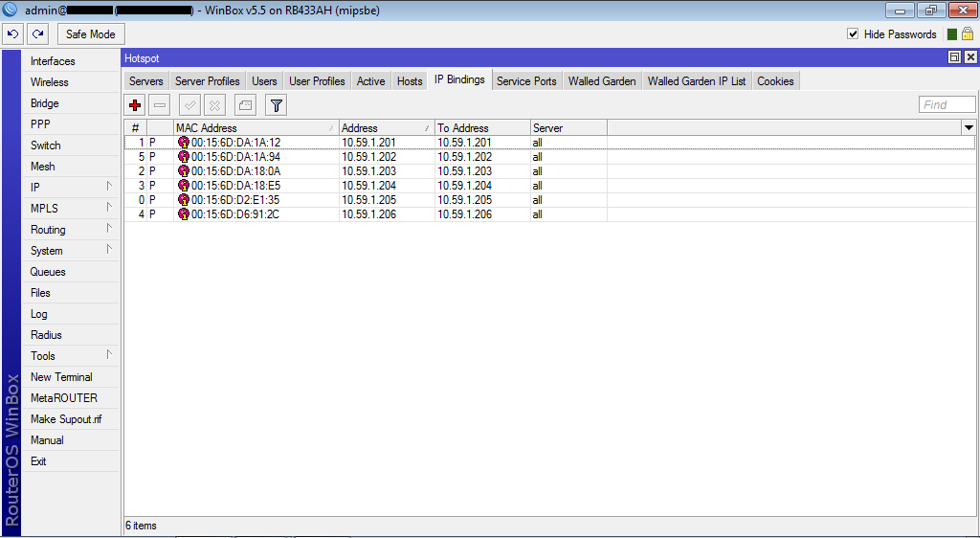
Task: Uncheck the Hide Passwords checkbox
Action: (x=853, y=34)
